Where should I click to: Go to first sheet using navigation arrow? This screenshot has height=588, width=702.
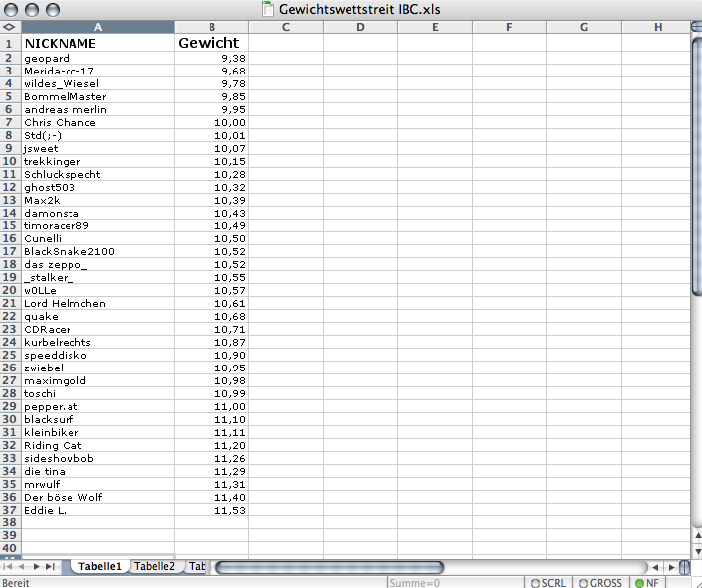(x=9, y=566)
